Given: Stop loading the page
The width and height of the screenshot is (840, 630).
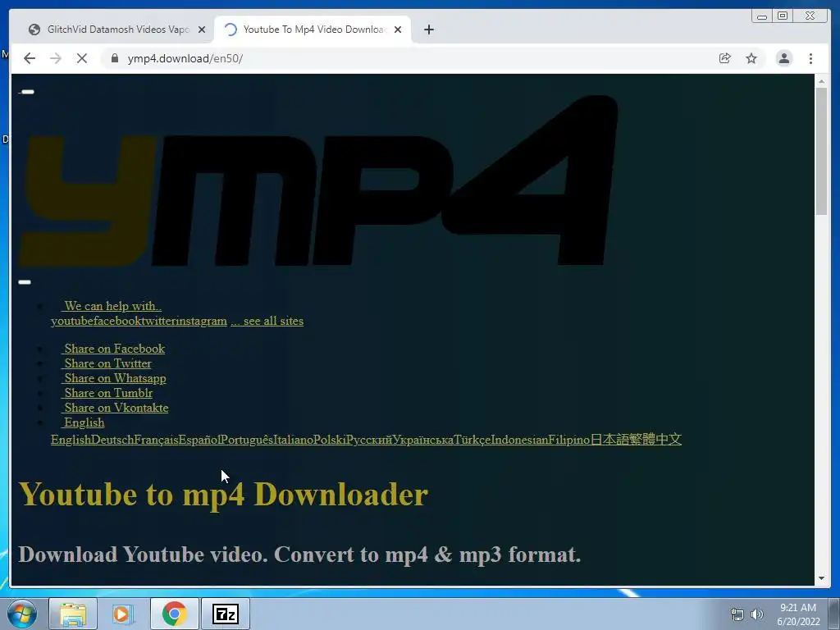Looking at the screenshot, I should (x=81, y=58).
